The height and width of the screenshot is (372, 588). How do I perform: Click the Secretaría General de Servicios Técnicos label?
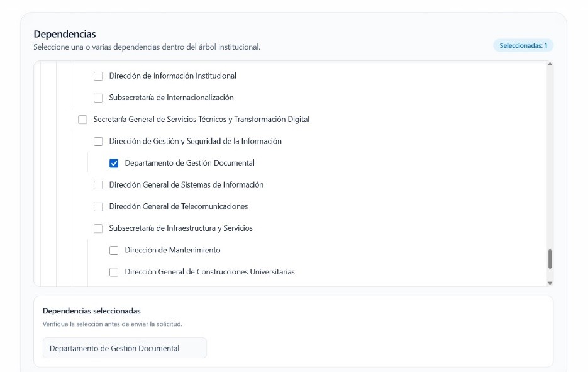click(x=201, y=120)
